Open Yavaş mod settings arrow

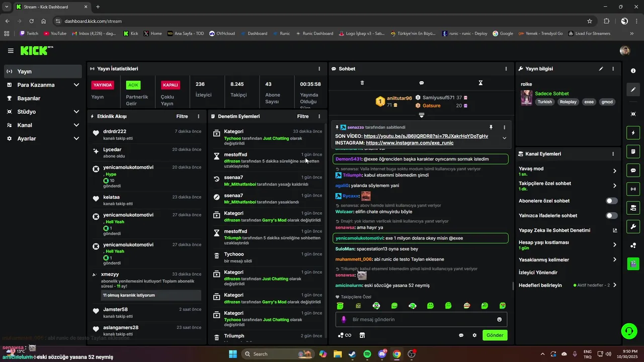click(x=614, y=171)
